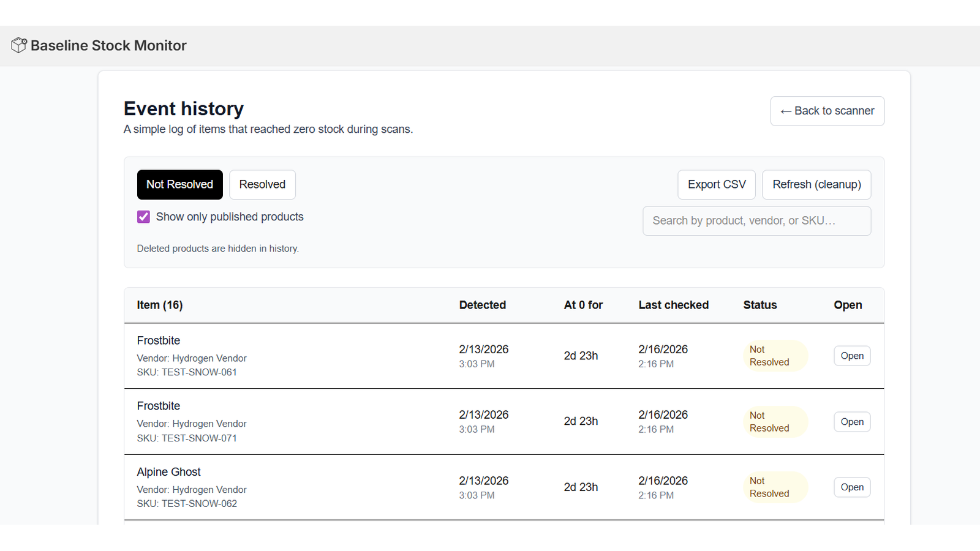
Task: Open the first Frostbite event
Action: [851, 356]
